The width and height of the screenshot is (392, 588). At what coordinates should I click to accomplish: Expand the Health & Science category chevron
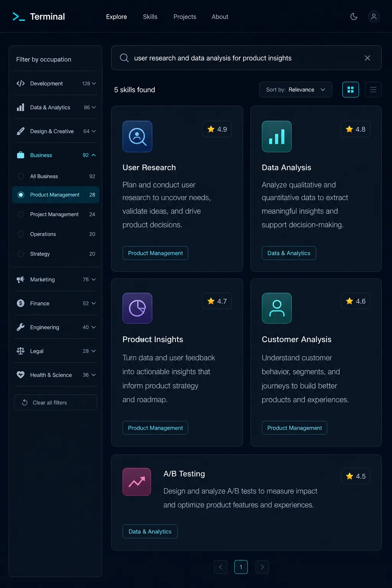94,375
